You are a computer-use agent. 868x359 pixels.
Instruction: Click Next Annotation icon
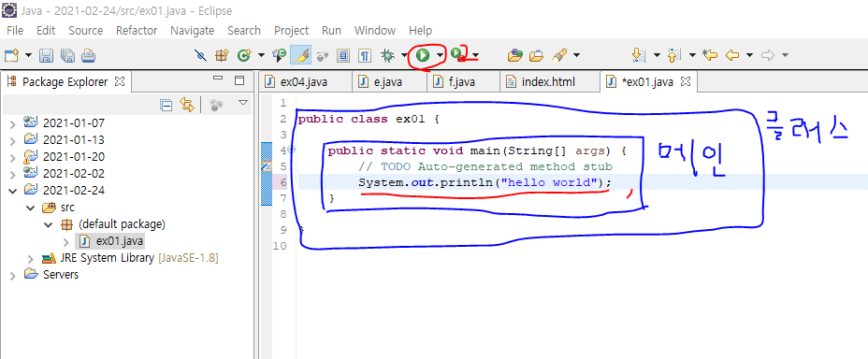coord(639,55)
